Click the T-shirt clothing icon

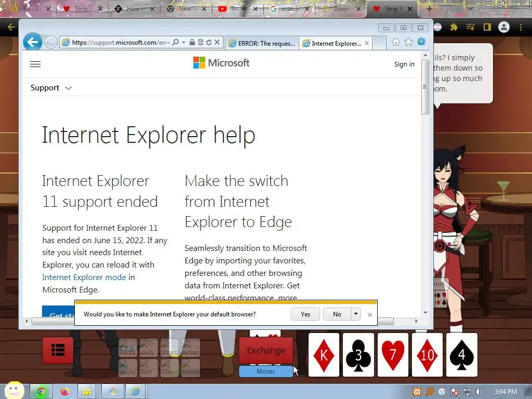(x=148, y=348)
